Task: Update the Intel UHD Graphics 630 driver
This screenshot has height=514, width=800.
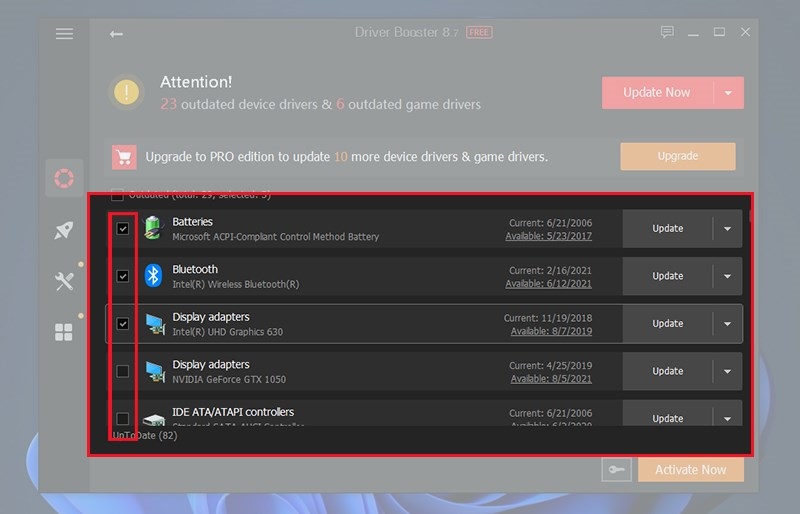Action: 667,324
